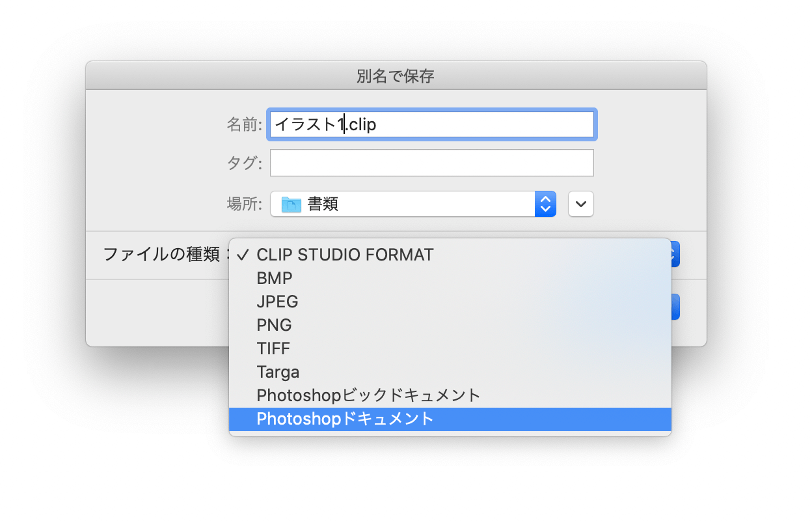Image resolution: width=812 pixels, height=521 pixels.
Task: Click the checkmark beside CLIP STUDIO FORMAT
Action: click(244, 255)
